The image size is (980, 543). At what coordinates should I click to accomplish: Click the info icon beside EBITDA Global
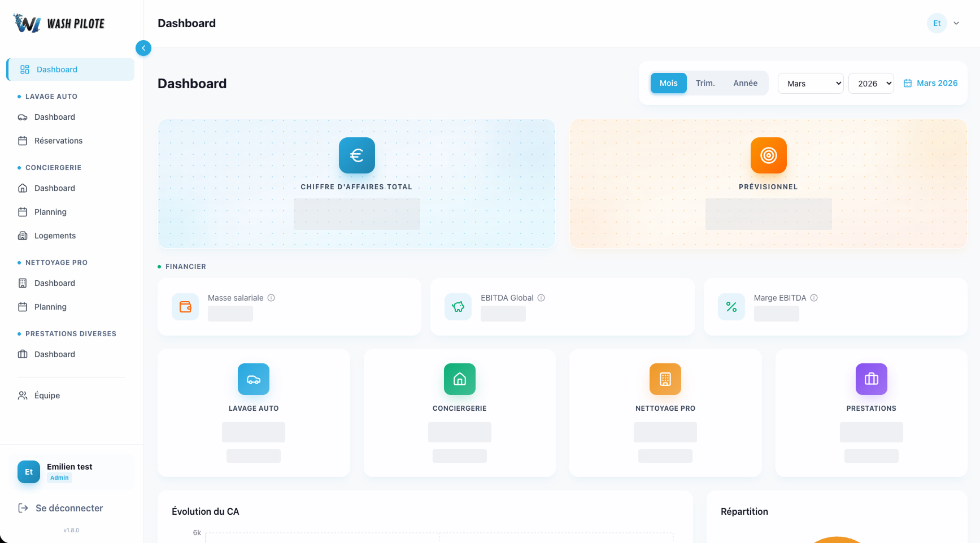point(541,298)
